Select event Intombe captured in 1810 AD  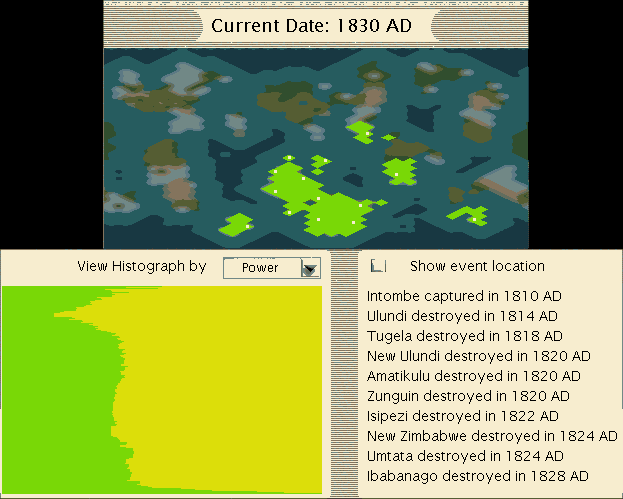(x=464, y=296)
